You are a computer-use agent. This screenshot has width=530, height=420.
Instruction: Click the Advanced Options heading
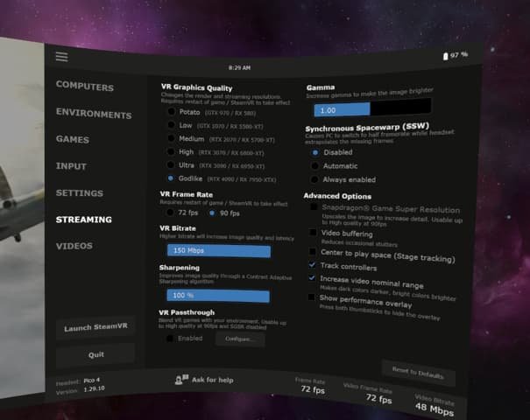337,196
